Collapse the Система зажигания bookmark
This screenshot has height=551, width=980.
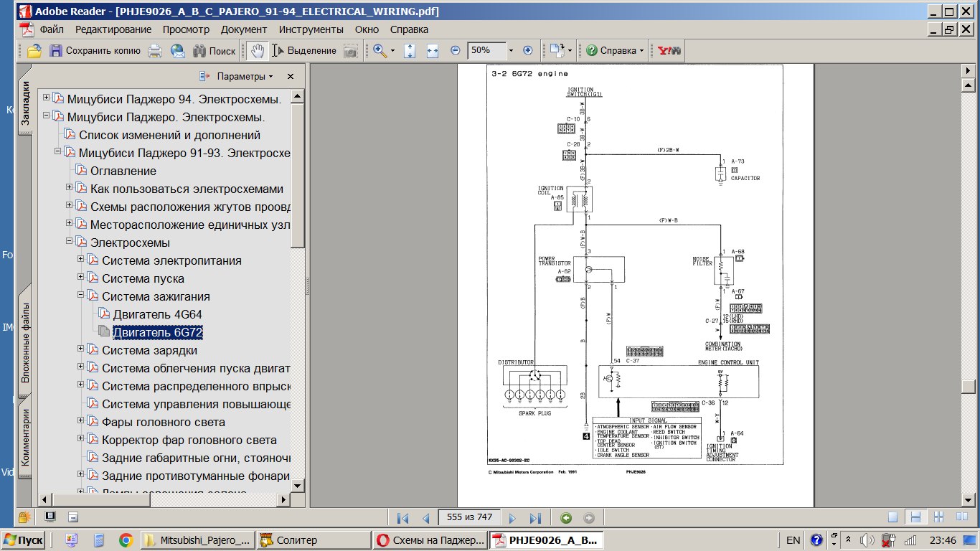(x=81, y=296)
